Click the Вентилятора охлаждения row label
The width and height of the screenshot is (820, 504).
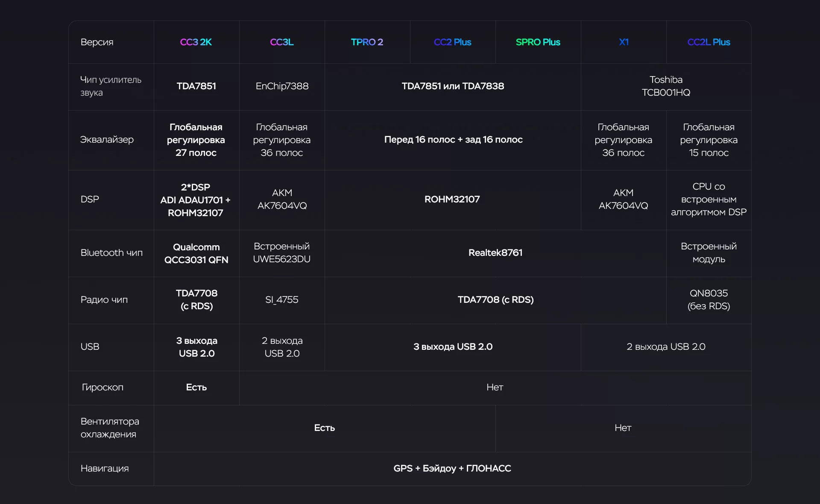tap(110, 428)
